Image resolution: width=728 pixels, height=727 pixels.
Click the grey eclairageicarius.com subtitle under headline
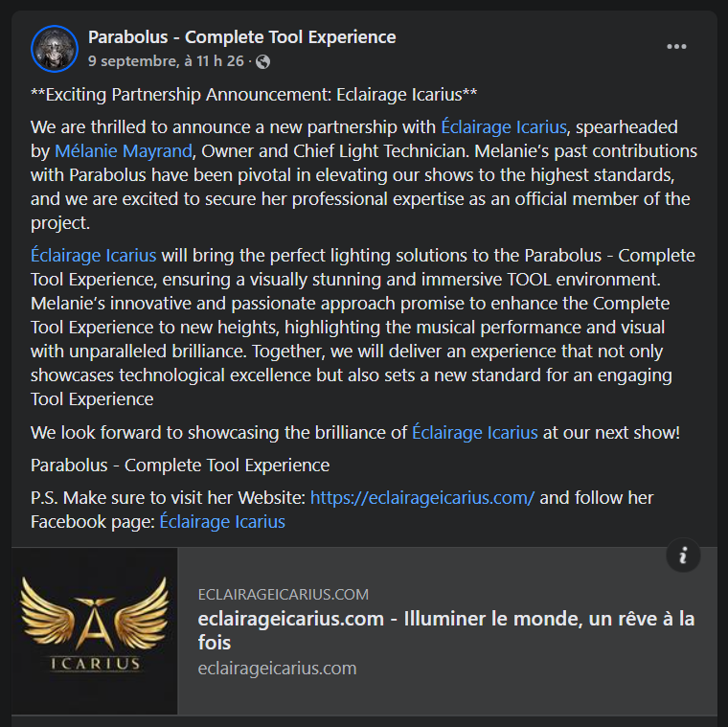tap(277, 669)
